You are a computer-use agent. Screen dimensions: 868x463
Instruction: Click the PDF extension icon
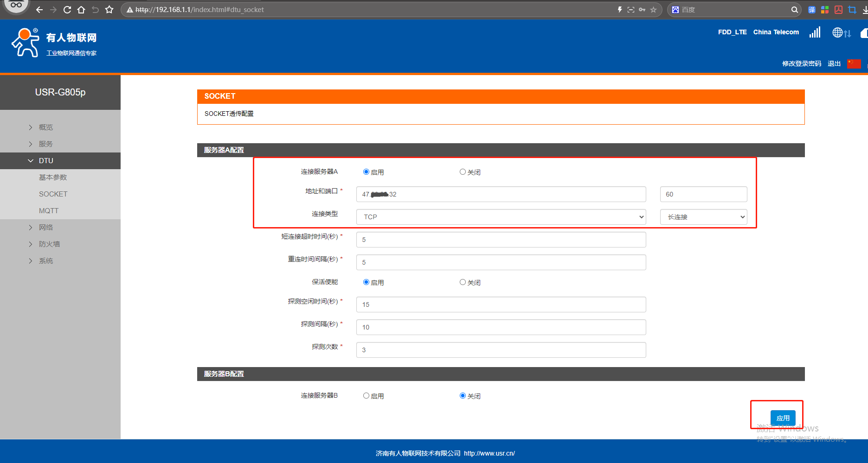coord(838,10)
